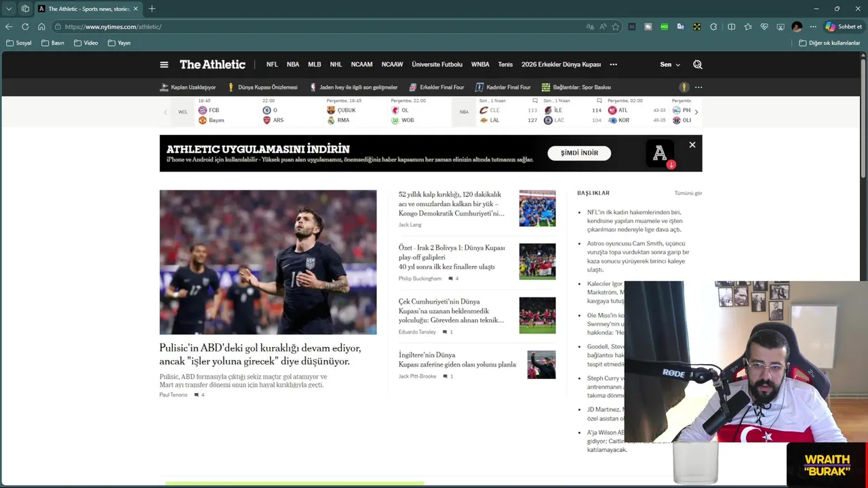Go to the MLB section
This screenshot has width=868, height=488.
(315, 64)
